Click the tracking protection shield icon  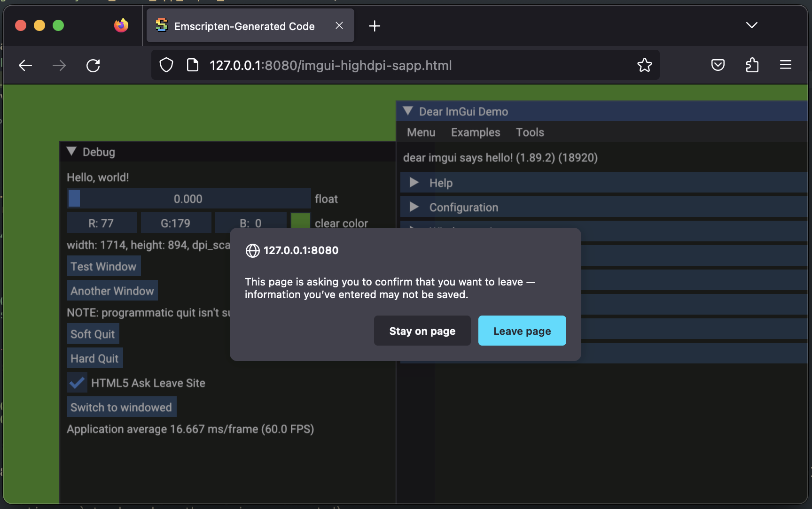165,65
